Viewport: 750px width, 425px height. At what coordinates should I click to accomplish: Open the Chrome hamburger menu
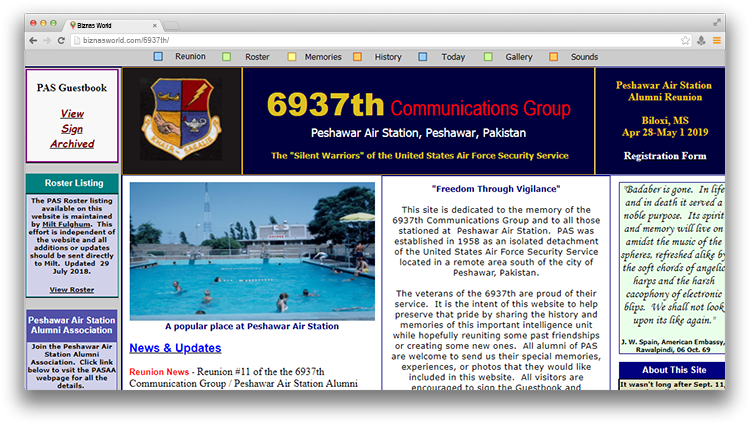[716, 40]
